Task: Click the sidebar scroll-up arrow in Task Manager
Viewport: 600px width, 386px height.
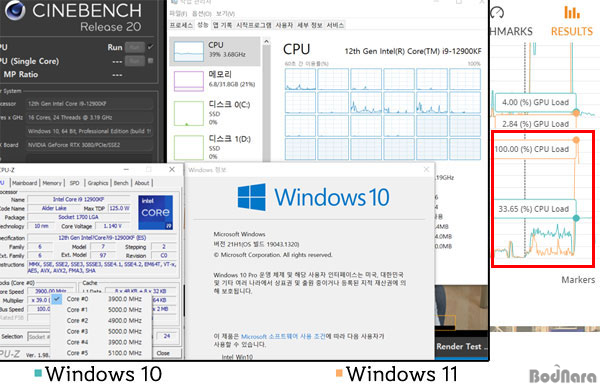Action: 266,42
